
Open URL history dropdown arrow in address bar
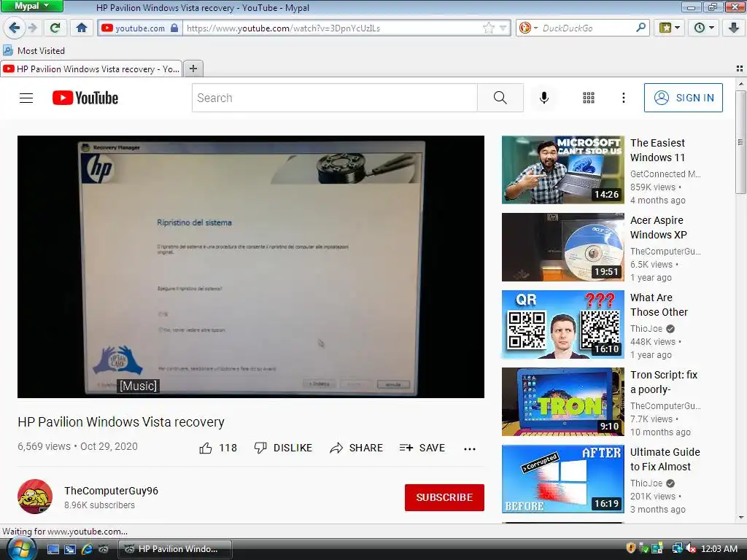point(503,28)
